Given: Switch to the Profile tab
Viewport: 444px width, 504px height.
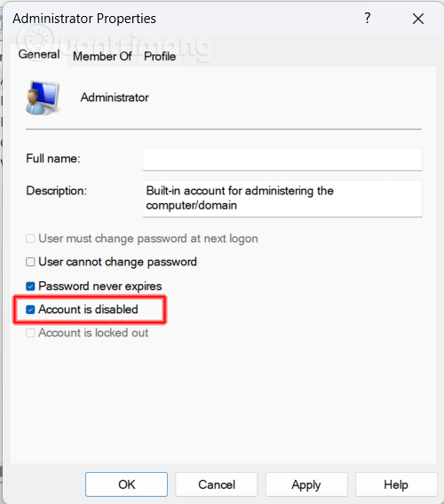Looking at the screenshot, I should [160, 56].
